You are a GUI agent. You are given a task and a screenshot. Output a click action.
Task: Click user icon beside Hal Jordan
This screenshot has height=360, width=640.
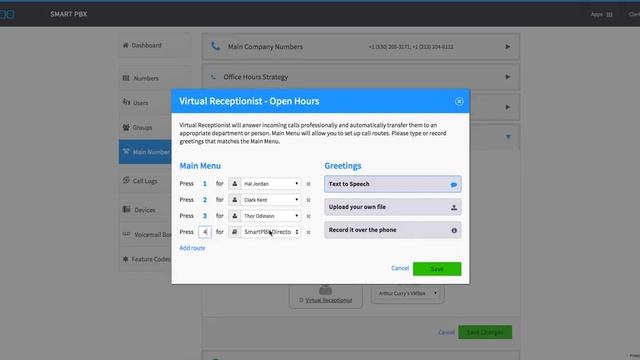coord(235,184)
